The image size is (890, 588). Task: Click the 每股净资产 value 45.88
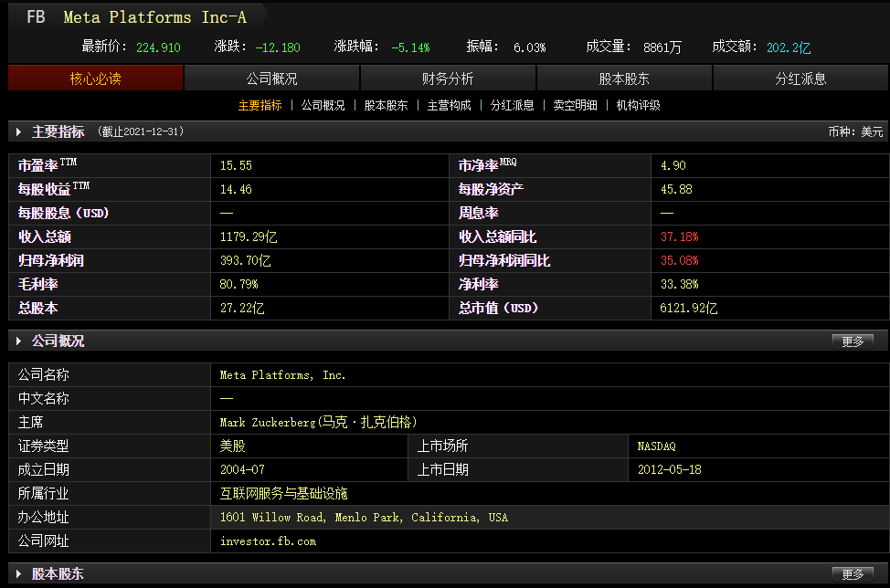pos(676,189)
